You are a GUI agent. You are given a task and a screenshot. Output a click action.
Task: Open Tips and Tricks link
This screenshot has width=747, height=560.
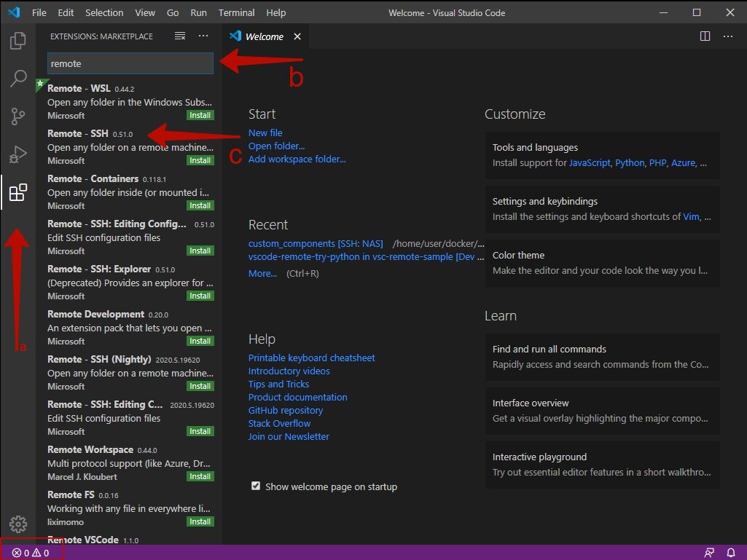click(278, 384)
